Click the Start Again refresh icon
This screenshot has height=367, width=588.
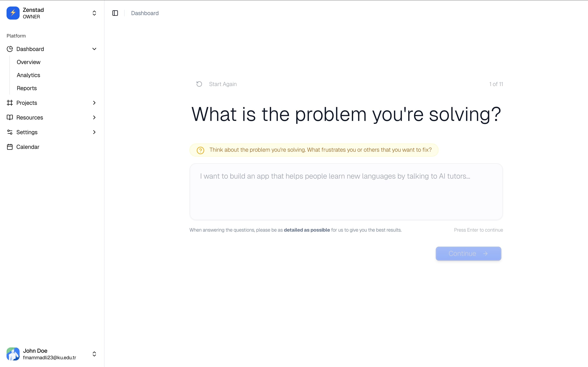pyautogui.click(x=199, y=84)
